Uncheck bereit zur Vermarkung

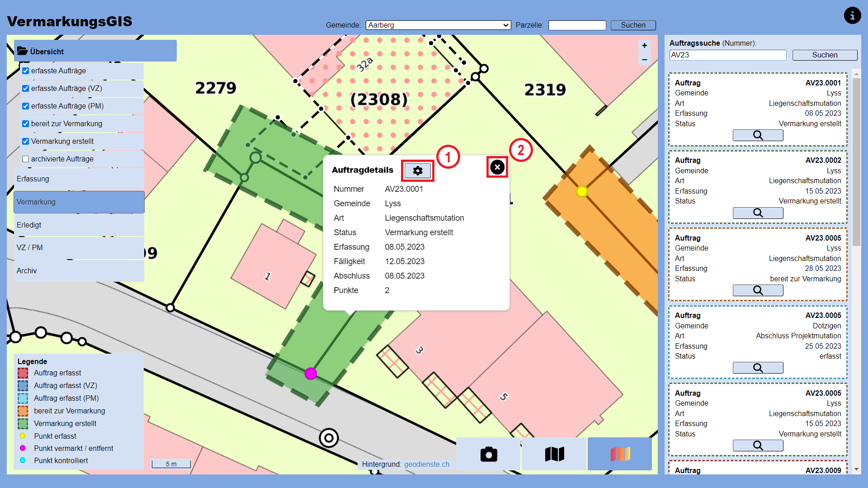click(x=25, y=123)
